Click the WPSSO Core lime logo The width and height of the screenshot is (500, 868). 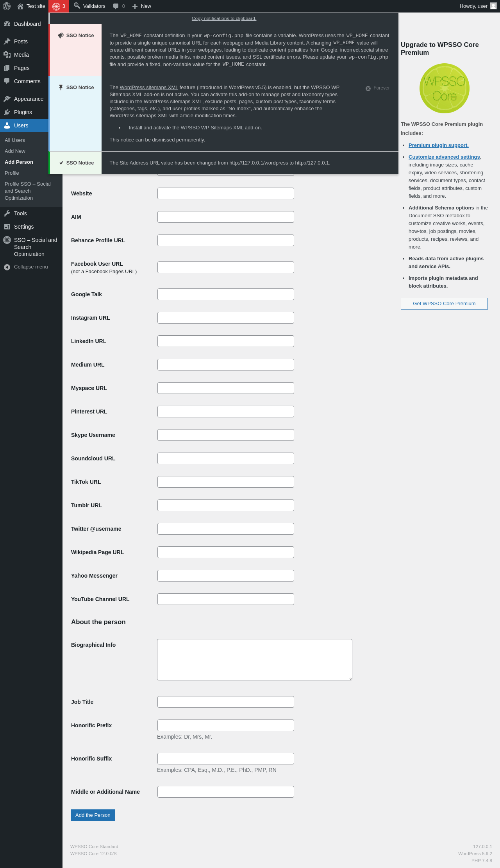coord(445,88)
